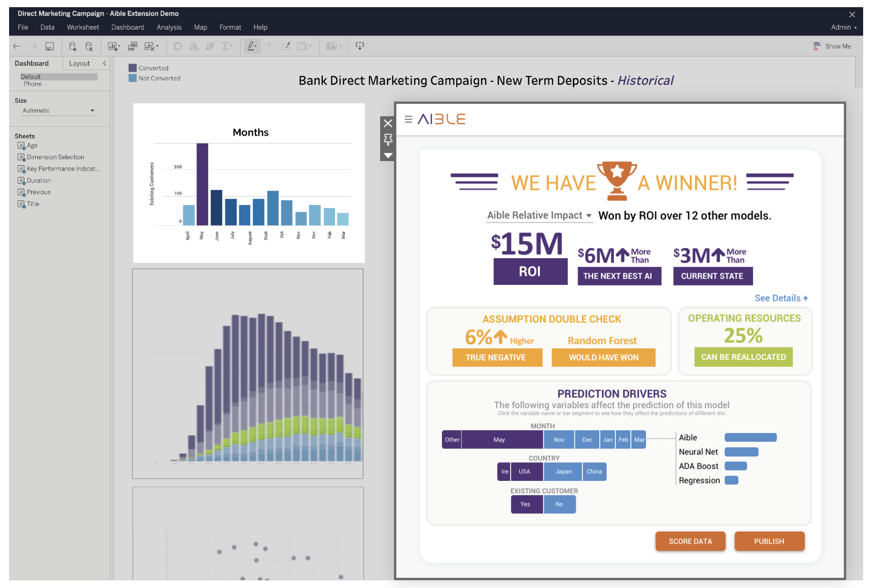Click the TRUE NEGATIVE button
Image resolution: width=877 pixels, height=588 pixels.
click(497, 358)
